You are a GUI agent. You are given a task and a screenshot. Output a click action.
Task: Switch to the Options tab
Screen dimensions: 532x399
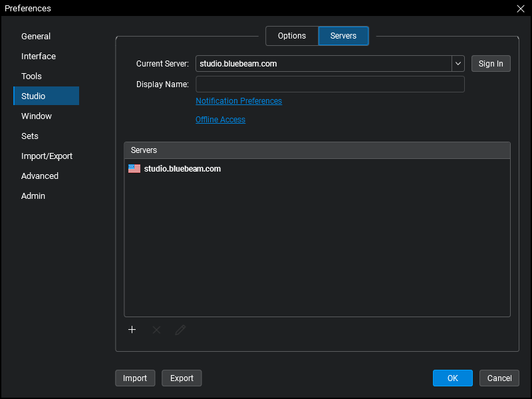pyautogui.click(x=292, y=36)
